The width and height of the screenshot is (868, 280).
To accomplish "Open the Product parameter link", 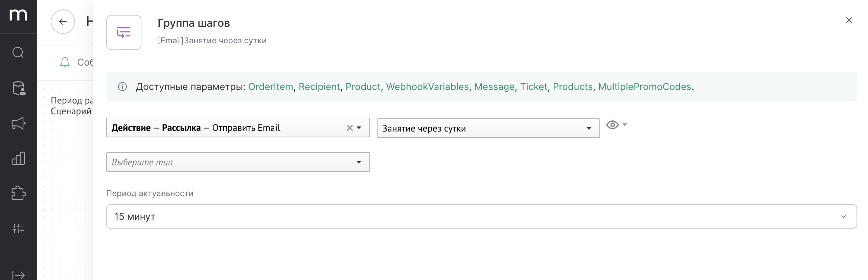I will pyautogui.click(x=363, y=87).
